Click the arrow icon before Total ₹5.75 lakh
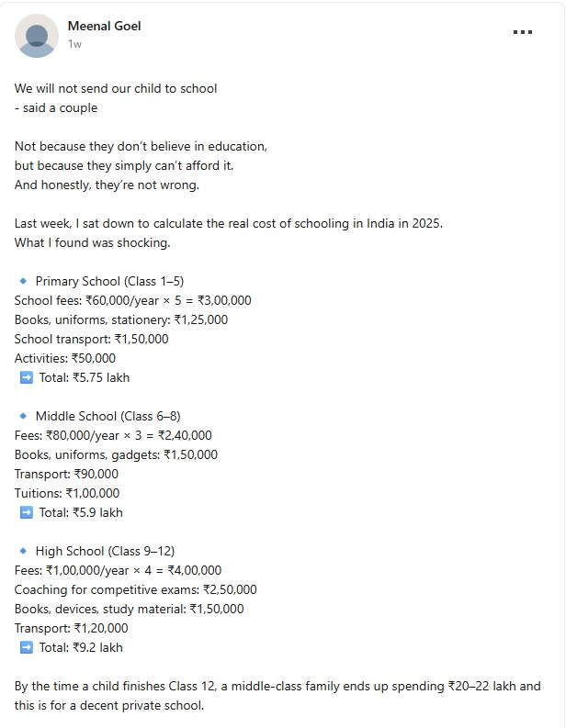The image size is (566, 728). tap(26, 377)
